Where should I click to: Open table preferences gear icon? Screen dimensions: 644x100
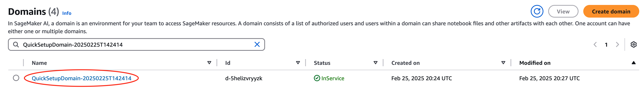pyautogui.click(x=633, y=44)
